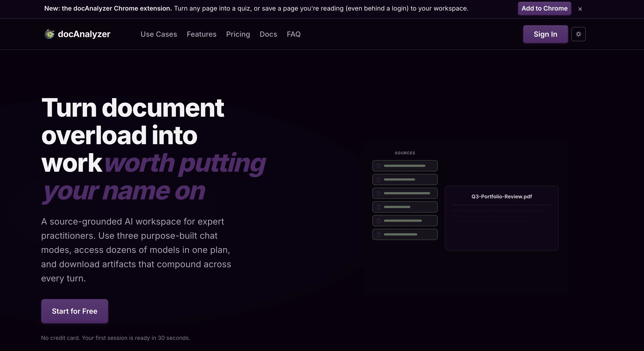Go to the Features nav link
The image size is (644, 351).
tap(201, 34)
